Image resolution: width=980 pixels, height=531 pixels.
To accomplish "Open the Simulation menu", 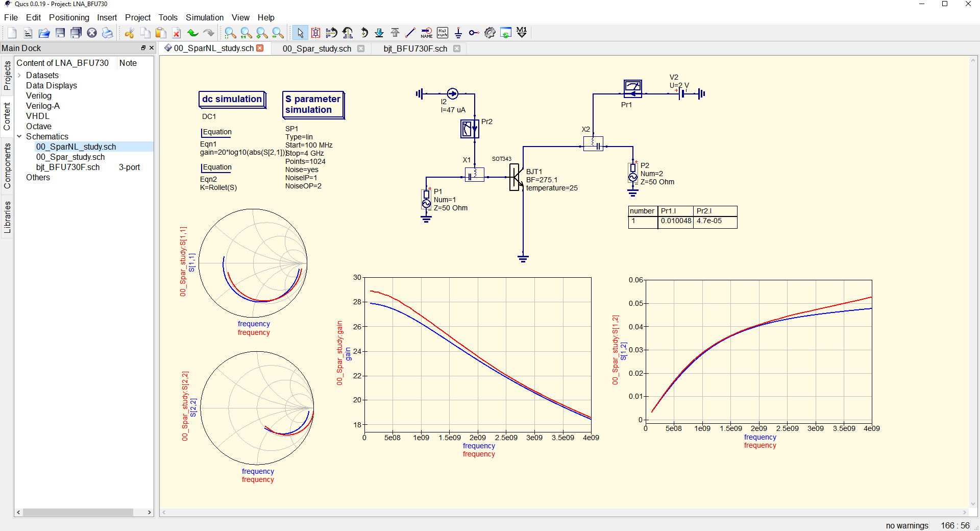I will pos(204,17).
